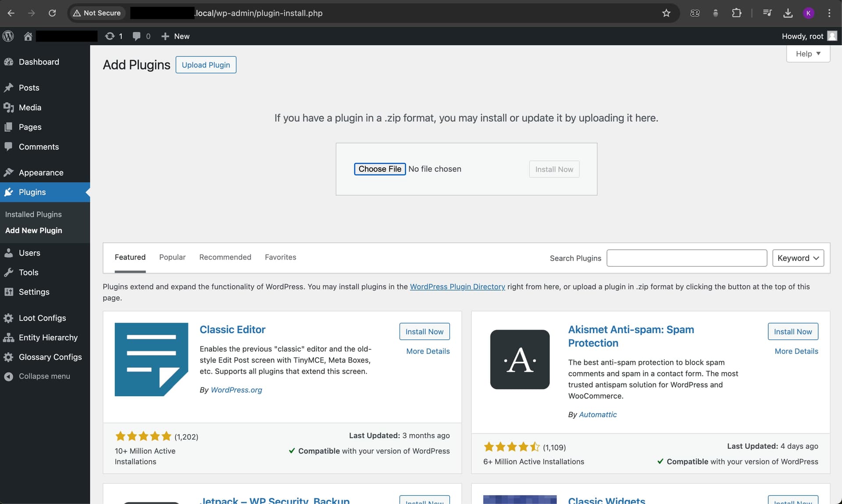Click the Collapse menu arrow icon
This screenshot has width=842, height=504.
9,376
